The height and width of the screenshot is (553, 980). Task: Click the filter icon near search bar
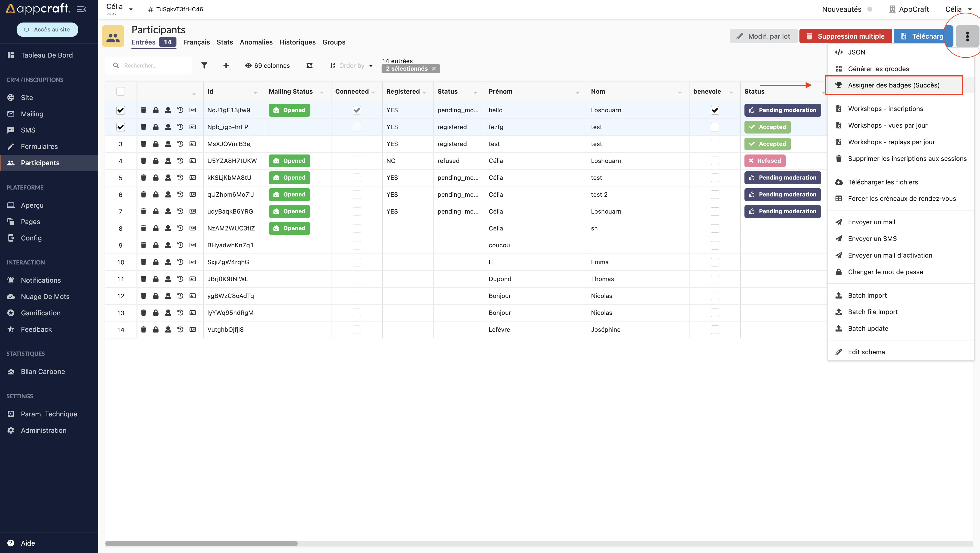pyautogui.click(x=204, y=65)
